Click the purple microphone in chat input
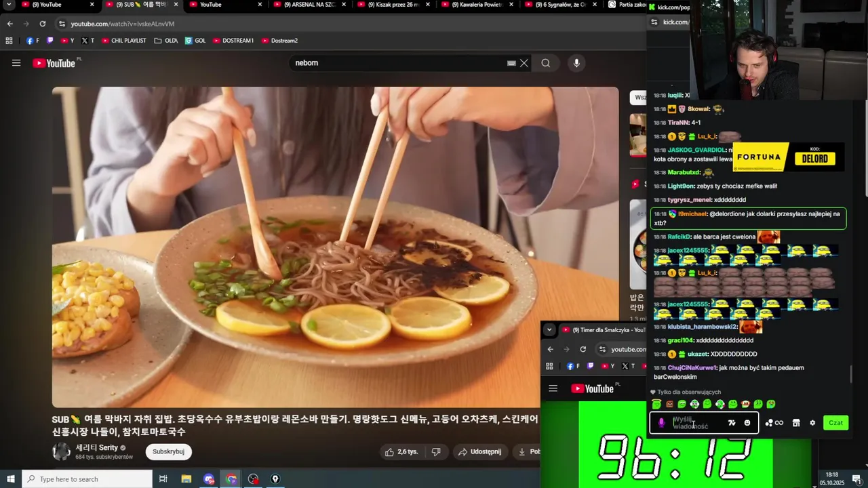868x488 pixels. tap(662, 422)
